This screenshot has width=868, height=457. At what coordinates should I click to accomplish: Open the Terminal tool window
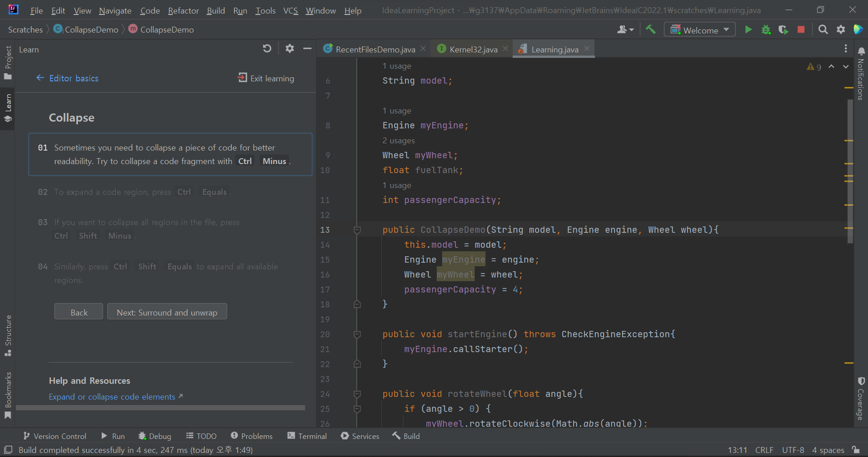(307, 436)
